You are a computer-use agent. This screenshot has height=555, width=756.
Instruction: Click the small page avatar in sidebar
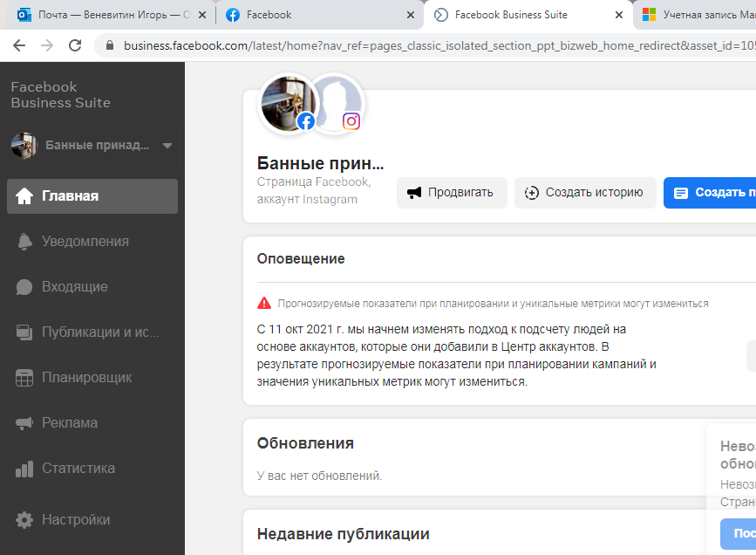click(x=24, y=145)
